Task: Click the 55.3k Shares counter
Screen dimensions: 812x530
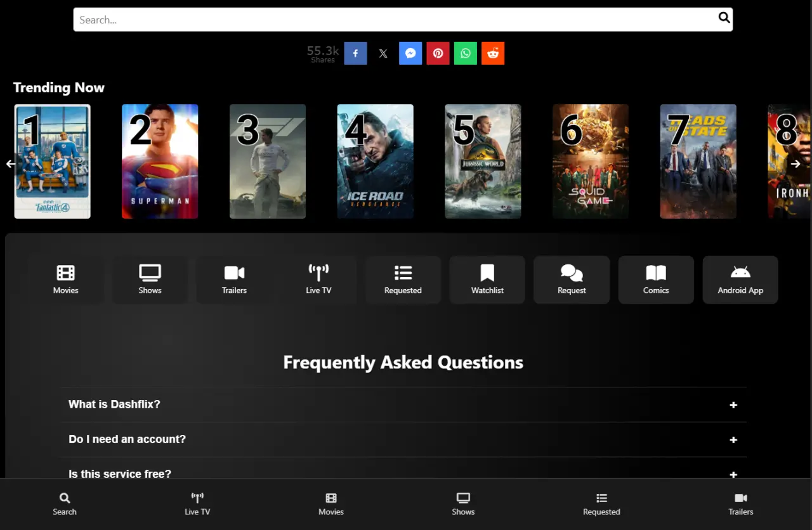Action: point(323,53)
